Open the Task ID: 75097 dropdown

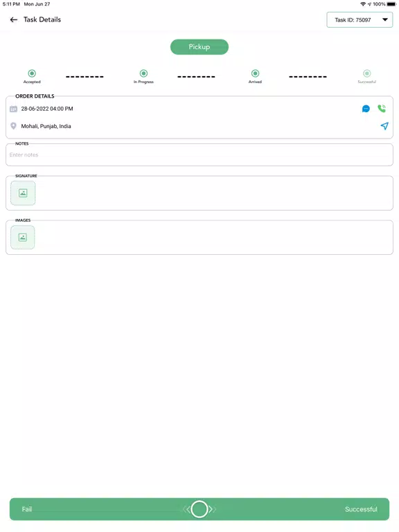coord(360,19)
